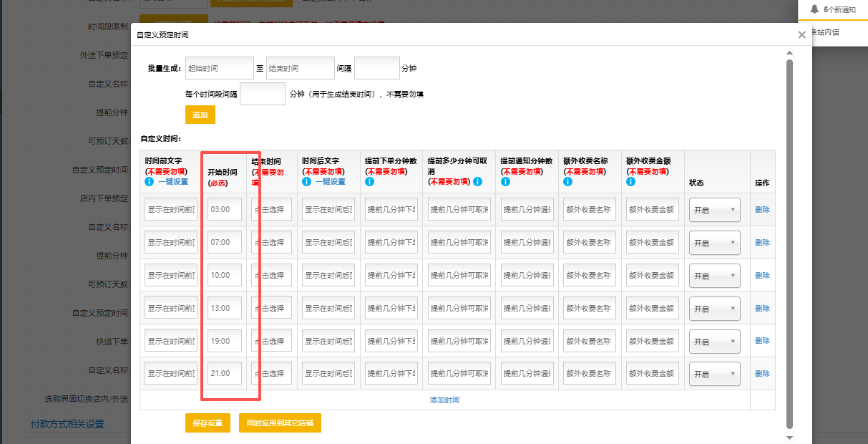The width and height of the screenshot is (868, 444).
Task: Open the 状态 dropdown in the 19:00 row
Action: click(x=714, y=341)
